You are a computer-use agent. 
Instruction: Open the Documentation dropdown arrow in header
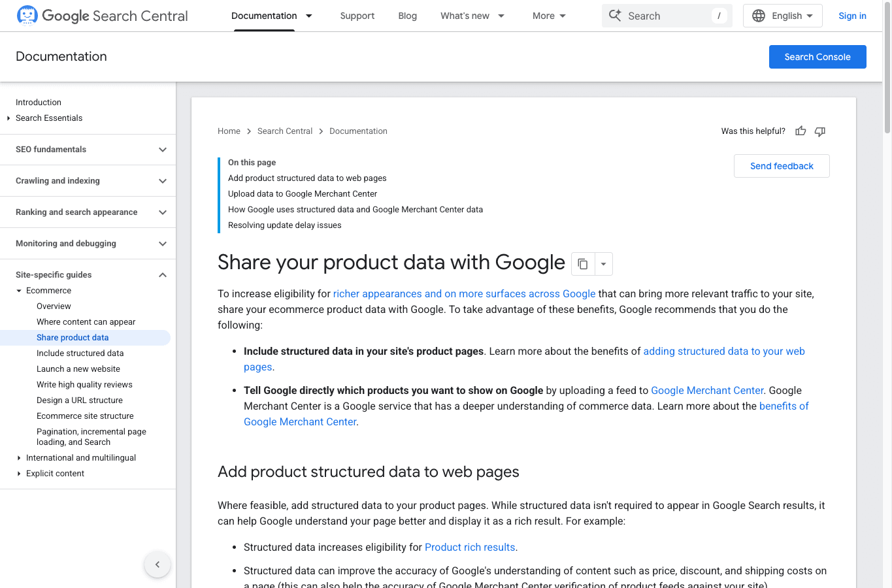tap(309, 16)
